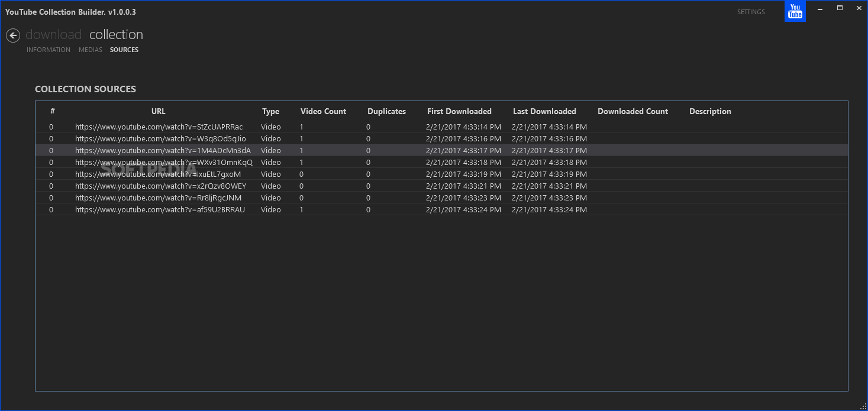Switch to the MEDIAS tab
The height and width of the screenshot is (411, 868).
(x=91, y=50)
